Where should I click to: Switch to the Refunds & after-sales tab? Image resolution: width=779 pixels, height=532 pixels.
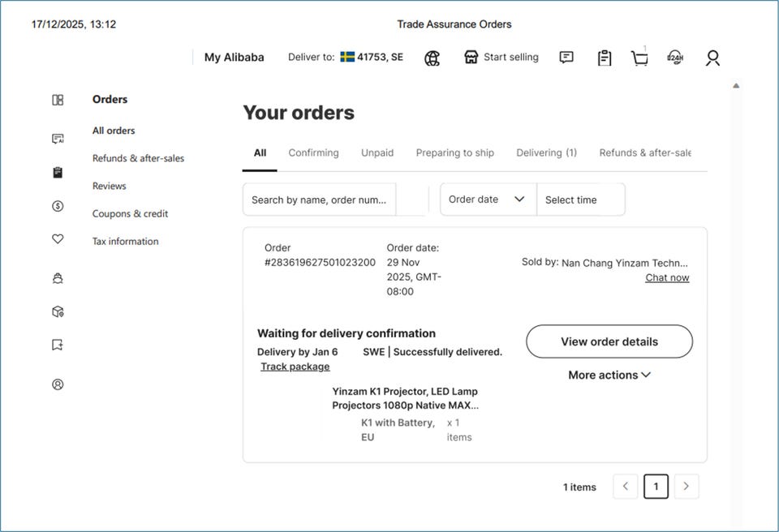pyautogui.click(x=645, y=153)
